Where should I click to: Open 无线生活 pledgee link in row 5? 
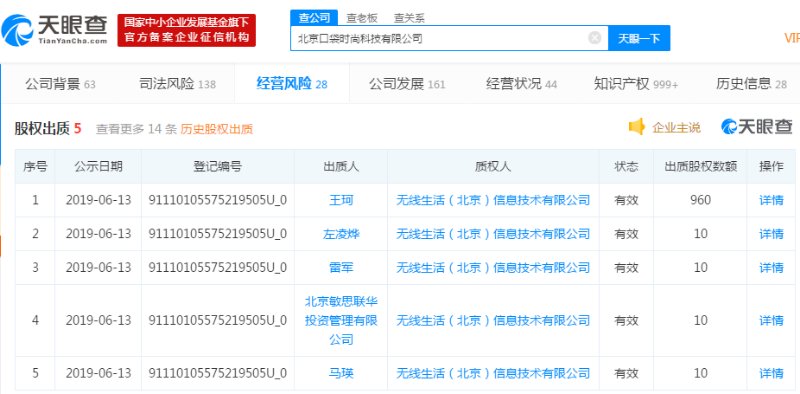tap(493, 374)
